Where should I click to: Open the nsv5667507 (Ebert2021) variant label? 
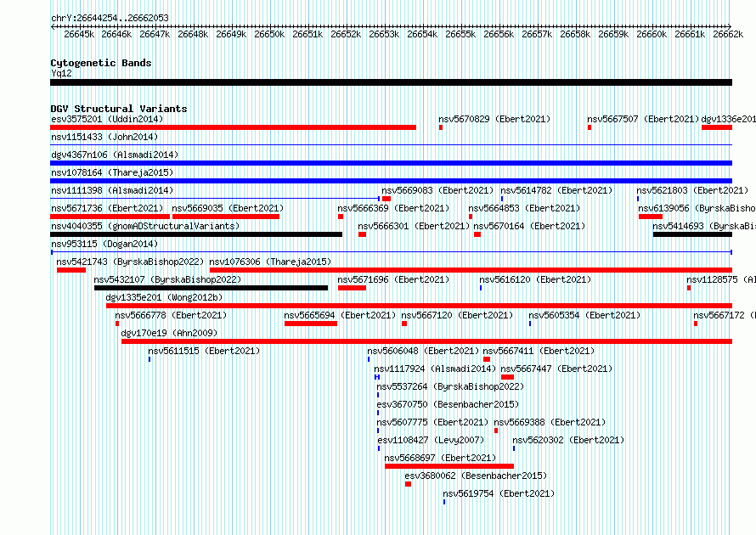pos(643,119)
